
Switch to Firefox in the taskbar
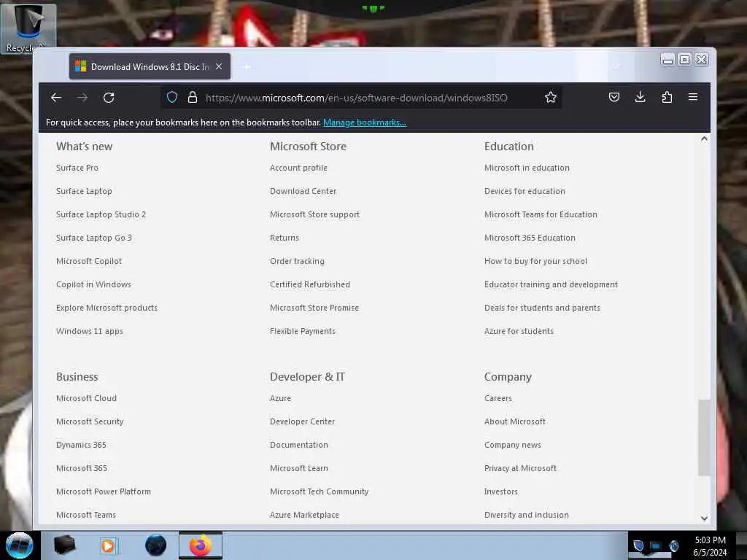201,545
